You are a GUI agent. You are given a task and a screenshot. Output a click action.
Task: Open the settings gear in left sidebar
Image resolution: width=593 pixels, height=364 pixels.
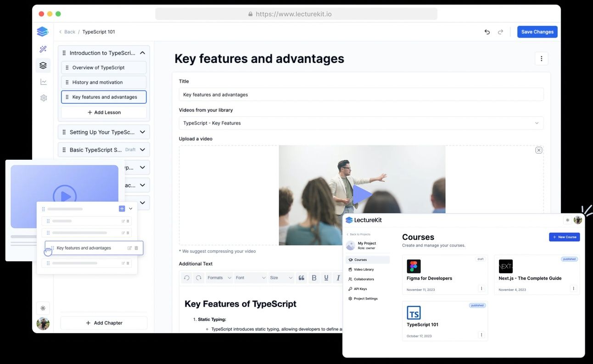coord(44,98)
